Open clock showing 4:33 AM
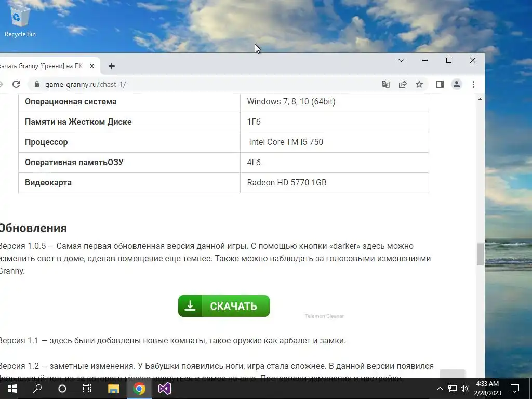The height and width of the screenshot is (399, 532). click(487, 389)
